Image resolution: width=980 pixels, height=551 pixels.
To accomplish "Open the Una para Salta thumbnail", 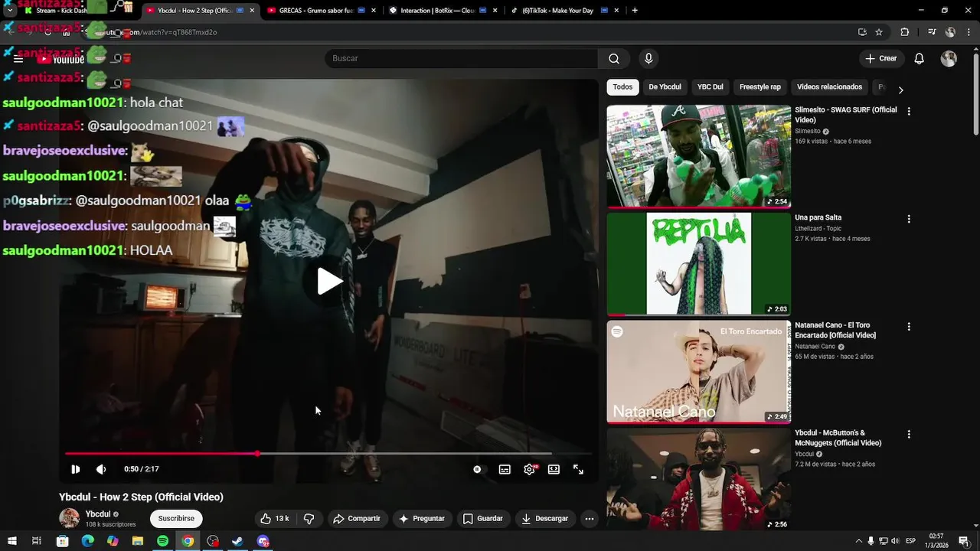I will [x=699, y=264].
